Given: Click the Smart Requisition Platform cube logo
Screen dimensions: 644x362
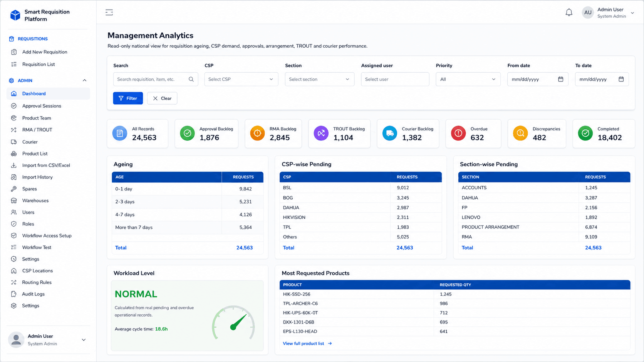Looking at the screenshot, I should pyautogui.click(x=15, y=15).
